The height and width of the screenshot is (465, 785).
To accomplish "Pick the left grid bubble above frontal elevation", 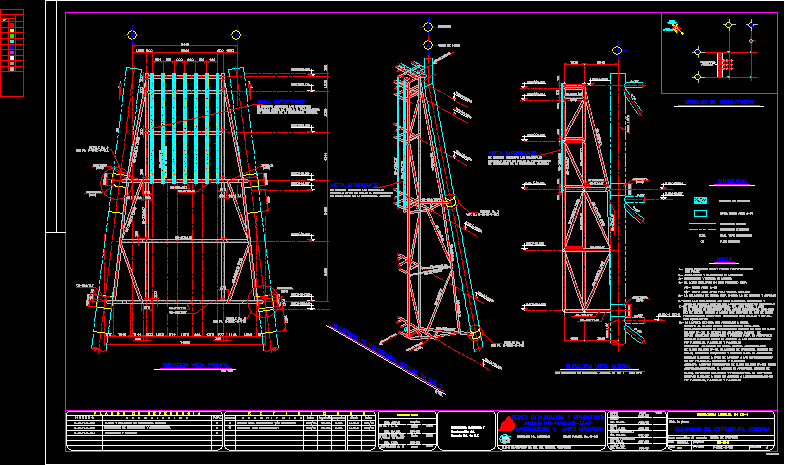I will [132, 35].
